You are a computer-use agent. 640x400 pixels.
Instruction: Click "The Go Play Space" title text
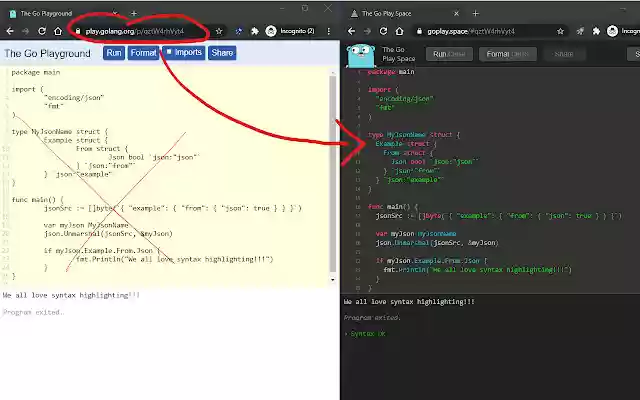click(398, 54)
